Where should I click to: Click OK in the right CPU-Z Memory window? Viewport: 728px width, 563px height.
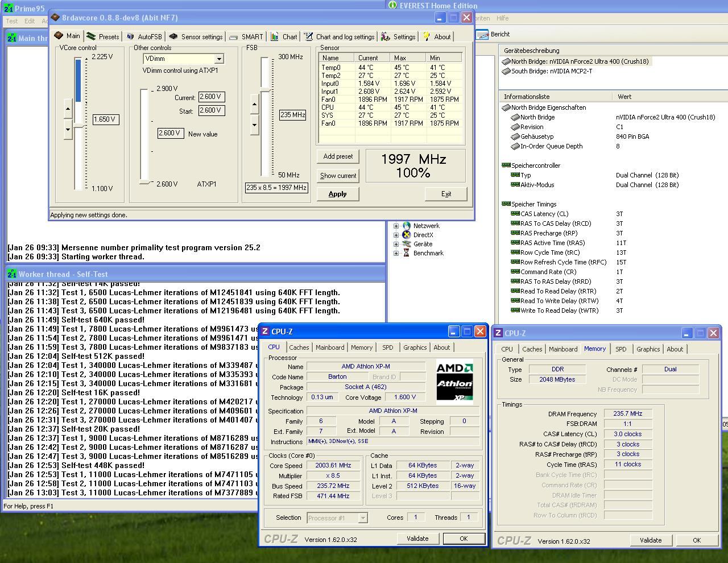coord(697,540)
